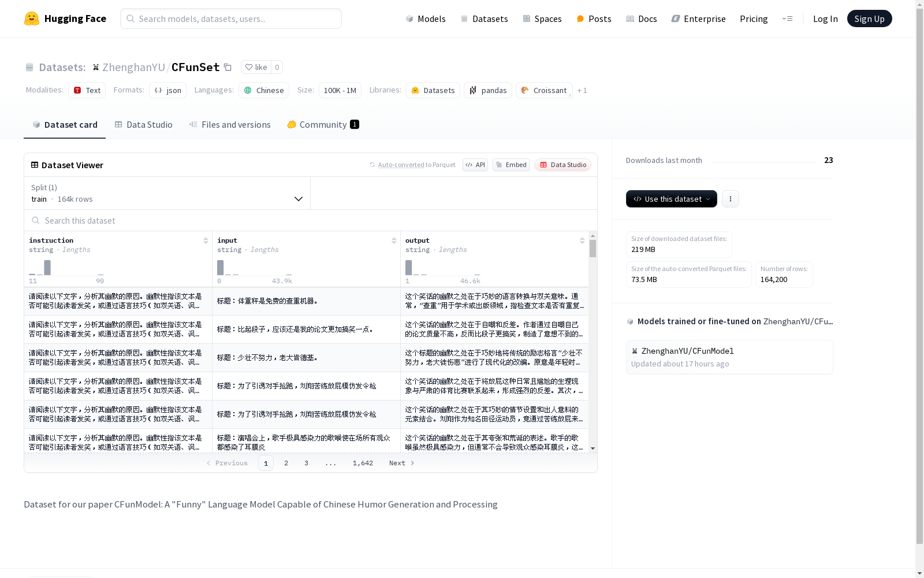The width and height of the screenshot is (924, 578).
Task: Focus the Search this dataset field
Action: click(311, 220)
